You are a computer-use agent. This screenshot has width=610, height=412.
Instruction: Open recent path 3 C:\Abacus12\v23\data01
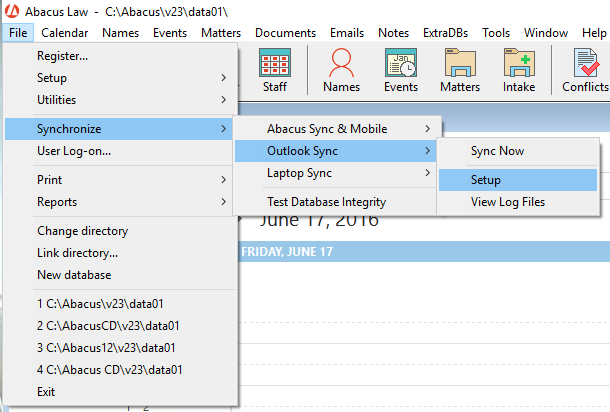pos(118,348)
